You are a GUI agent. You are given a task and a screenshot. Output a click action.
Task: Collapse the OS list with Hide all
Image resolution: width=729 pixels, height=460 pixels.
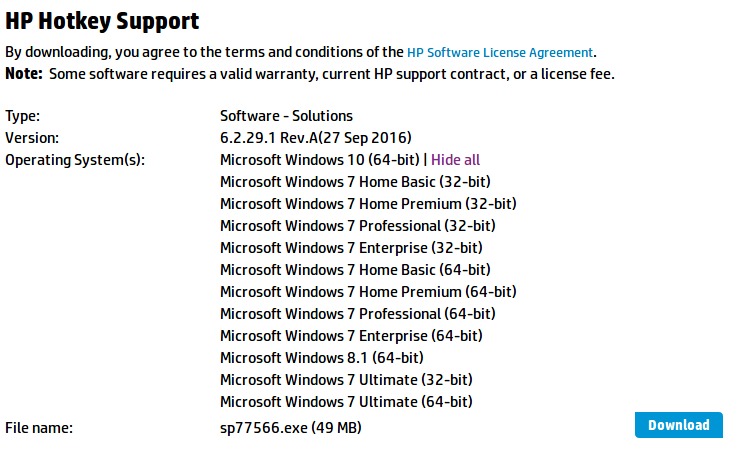455,160
